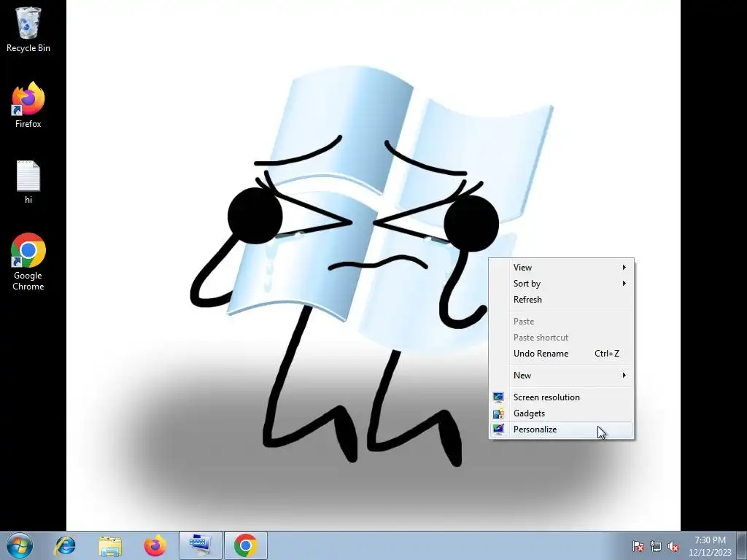Click the muted volume tray icon
Viewport: 747px width, 560px height.
pos(673,546)
